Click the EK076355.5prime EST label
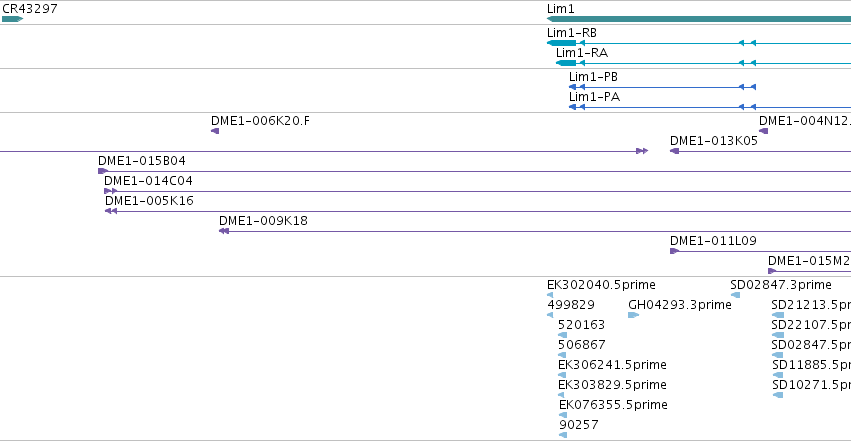Screen dimensions: 851x441 click(613, 405)
